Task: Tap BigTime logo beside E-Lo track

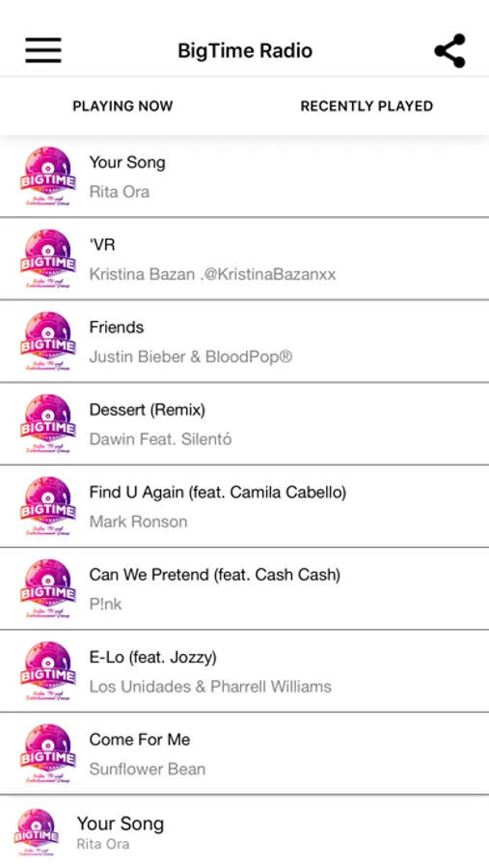Action: click(47, 671)
